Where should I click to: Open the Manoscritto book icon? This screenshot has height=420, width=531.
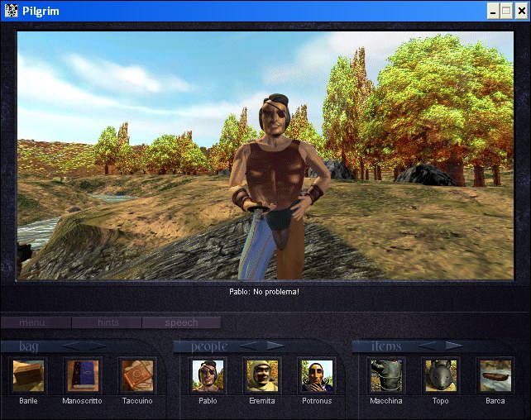click(x=83, y=375)
